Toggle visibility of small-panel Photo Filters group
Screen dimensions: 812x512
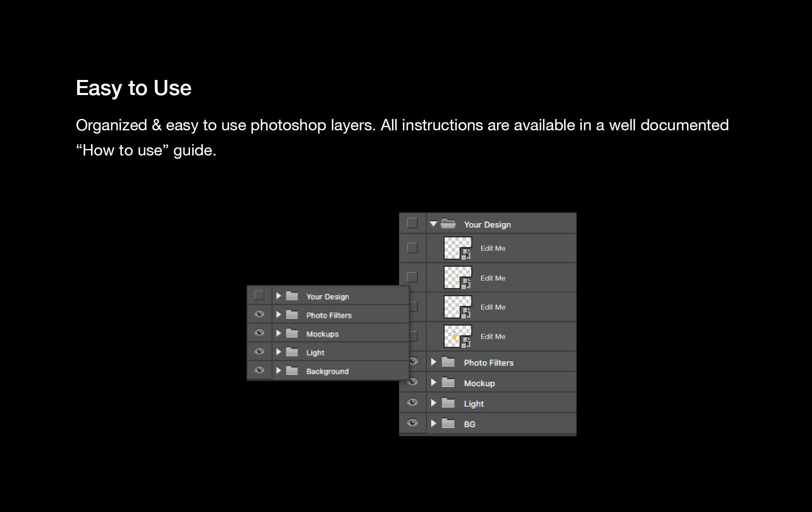[x=259, y=314]
